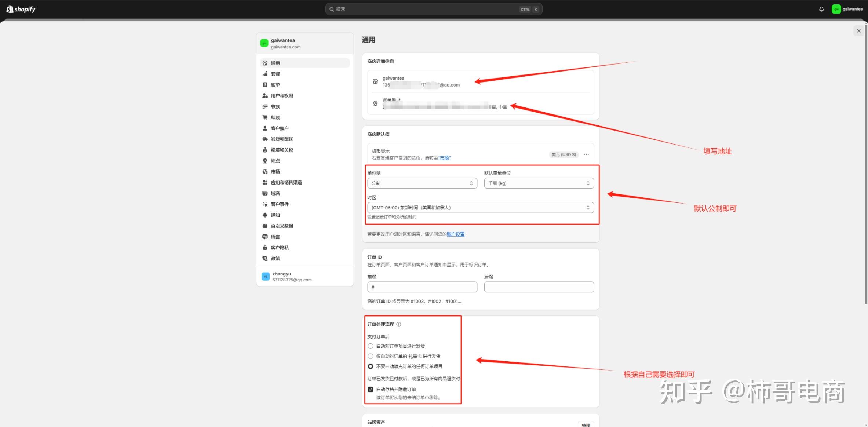The image size is (868, 427).
Task: Click the 地点 location pin icon
Action: pyautogui.click(x=265, y=161)
